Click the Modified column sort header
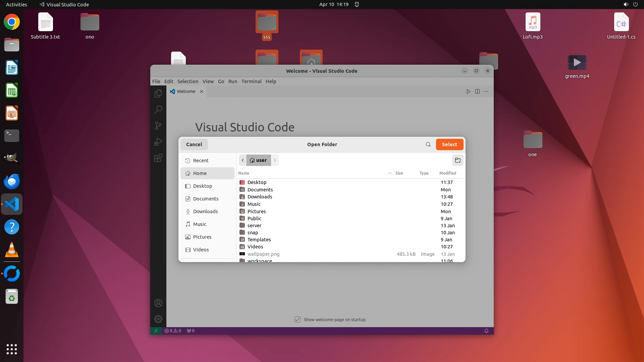644x362 pixels. click(447, 173)
